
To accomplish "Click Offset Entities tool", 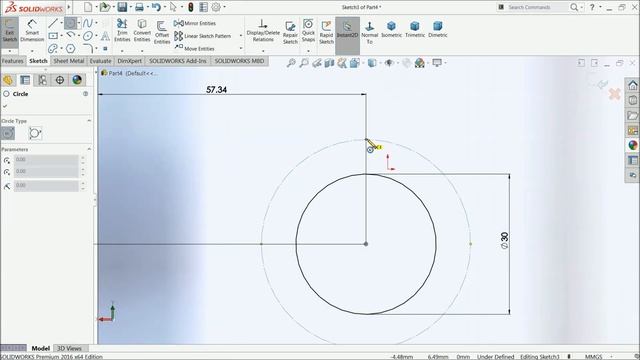I will pyautogui.click(x=162, y=32).
